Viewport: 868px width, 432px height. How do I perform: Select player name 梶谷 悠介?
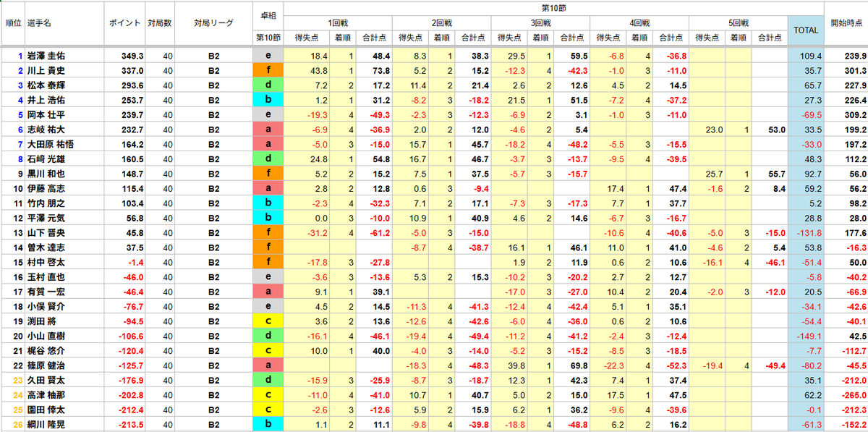[46, 351]
